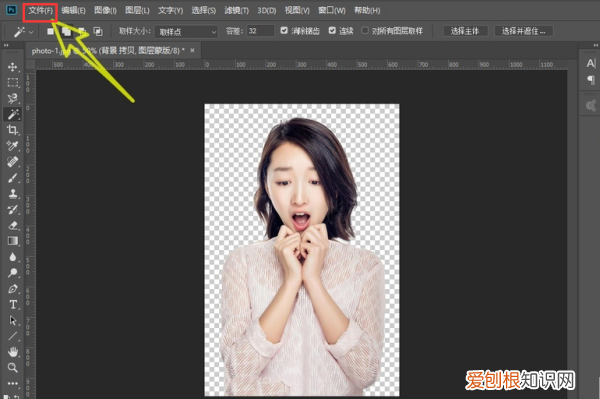The width and height of the screenshot is (600, 399).
Task: Select the Gradient tool
Action: tap(13, 241)
